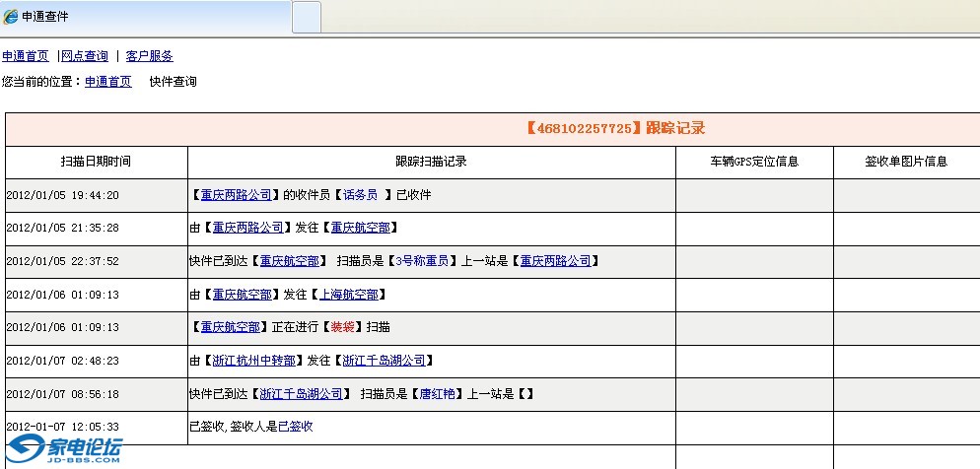The height and width of the screenshot is (469, 980).
Task: Open the 上海航空部 destination link
Action: pyautogui.click(x=349, y=295)
